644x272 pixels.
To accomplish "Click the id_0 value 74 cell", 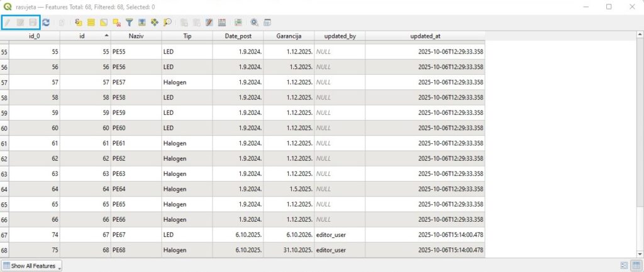I will pos(35,235).
